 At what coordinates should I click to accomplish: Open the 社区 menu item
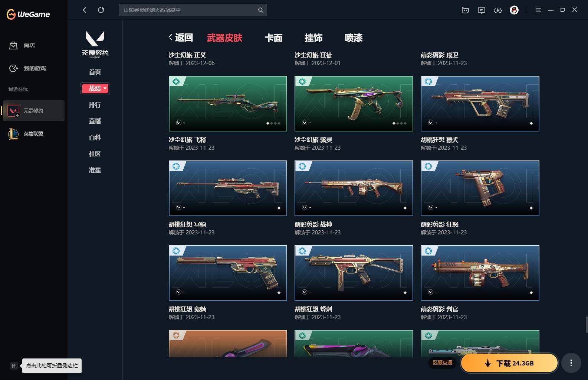coord(95,154)
